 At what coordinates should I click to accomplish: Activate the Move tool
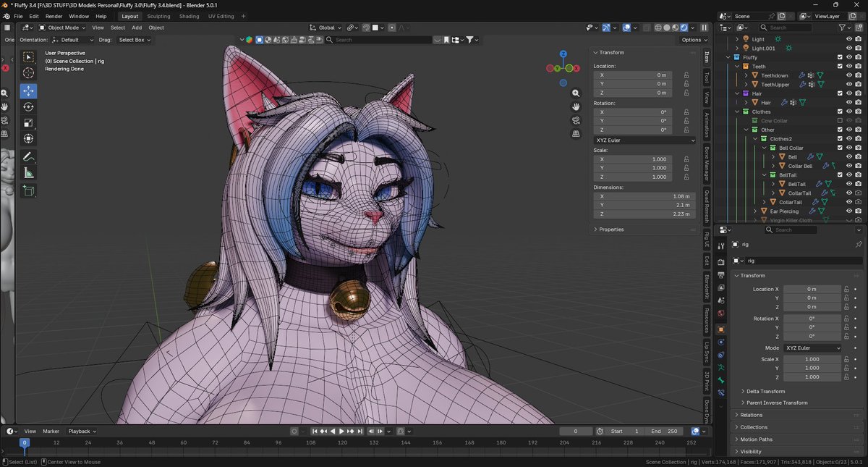[29, 91]
